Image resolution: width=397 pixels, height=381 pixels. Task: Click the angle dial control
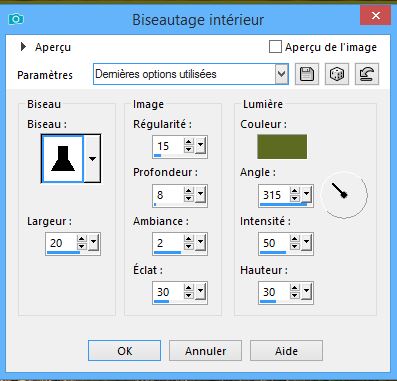344,195
